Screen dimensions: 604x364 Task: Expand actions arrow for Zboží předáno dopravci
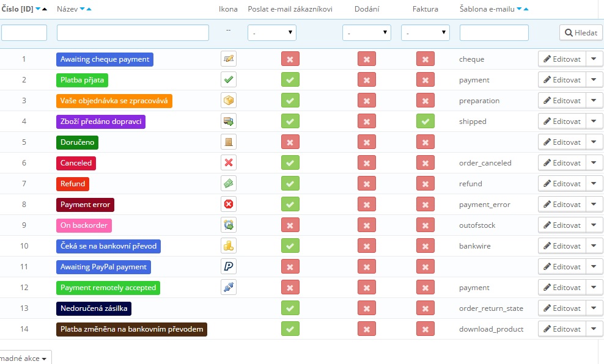(594, 121)
